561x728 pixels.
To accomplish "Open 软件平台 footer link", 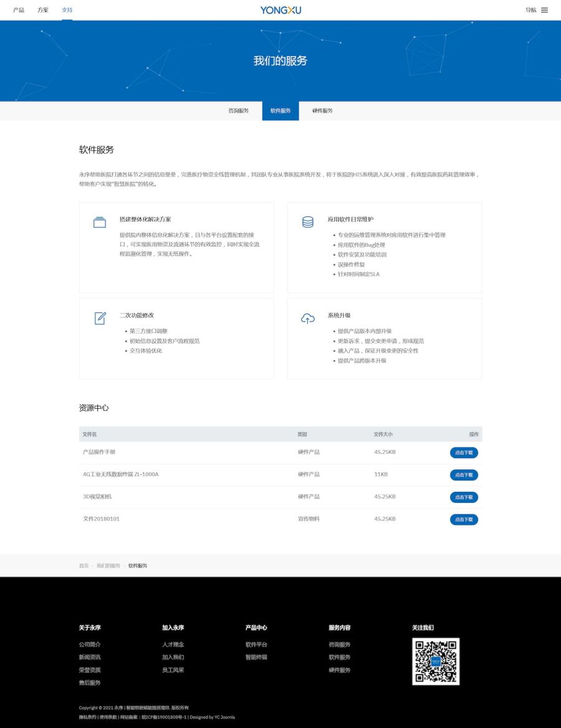I will click(x=256, y=644).
